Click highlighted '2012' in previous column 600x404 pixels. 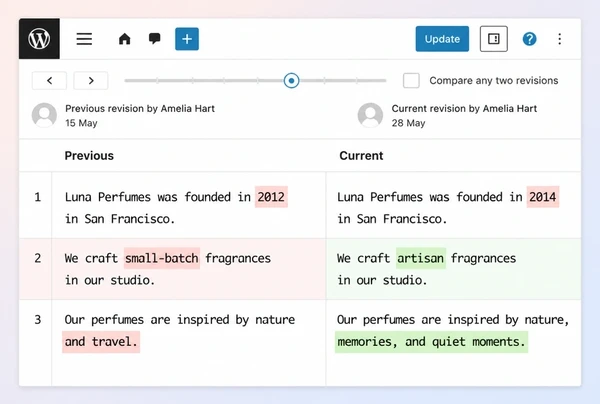click(x=271, y=197)
